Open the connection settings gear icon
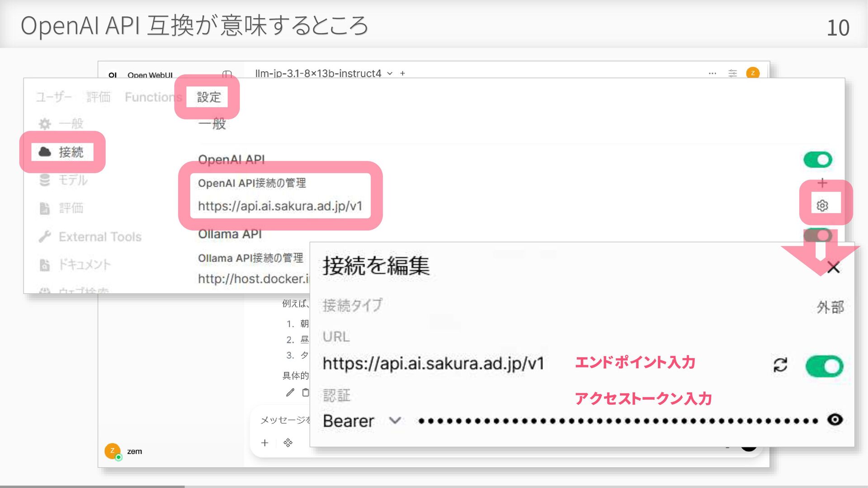Image resolution: width=868 pixels, height=488 pixels. click(x=822, y=206)
